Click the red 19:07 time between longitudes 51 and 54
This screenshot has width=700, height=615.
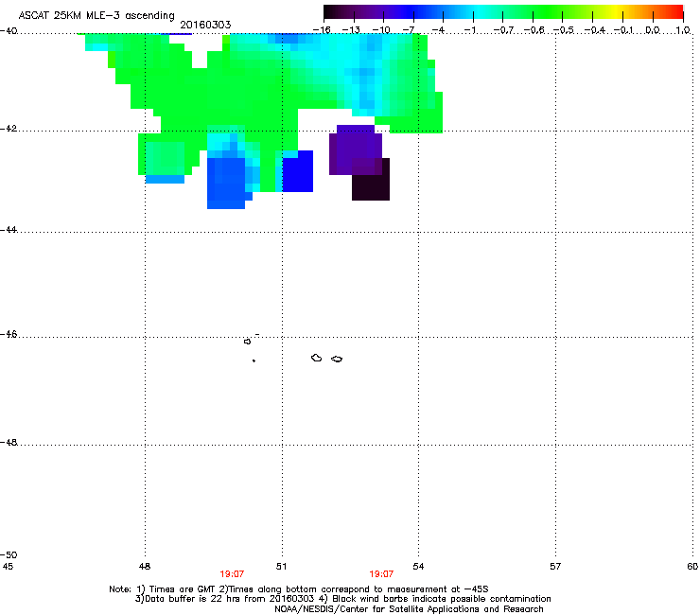click(381, 574)
